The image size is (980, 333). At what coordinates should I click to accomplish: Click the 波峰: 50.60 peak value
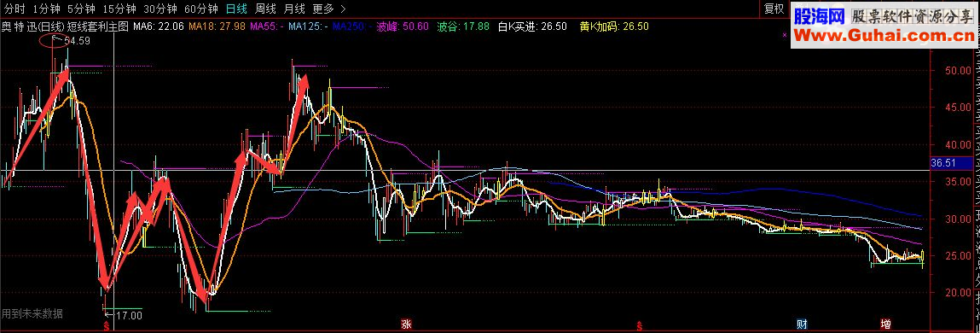pos(403,26)
